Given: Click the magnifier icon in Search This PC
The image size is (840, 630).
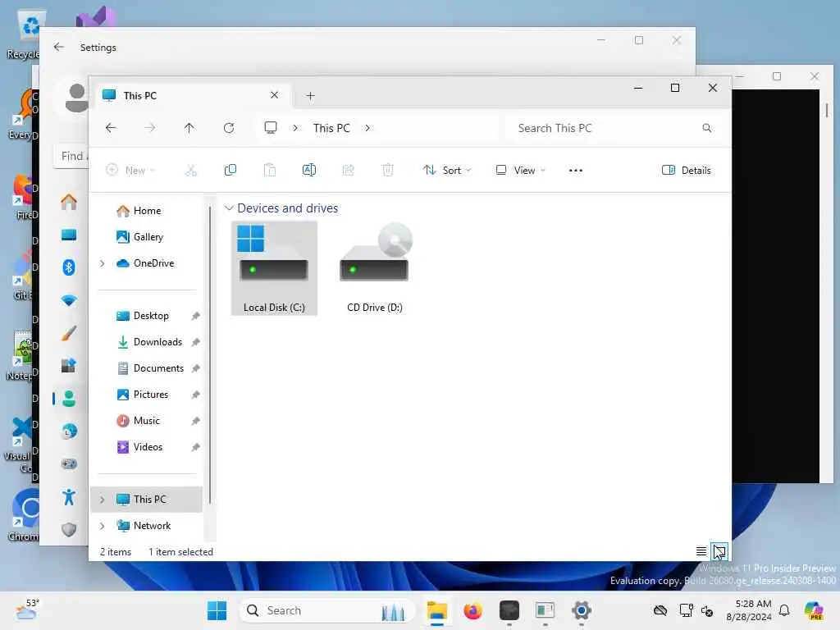Looking at the screenshot, I should [707, 128].
